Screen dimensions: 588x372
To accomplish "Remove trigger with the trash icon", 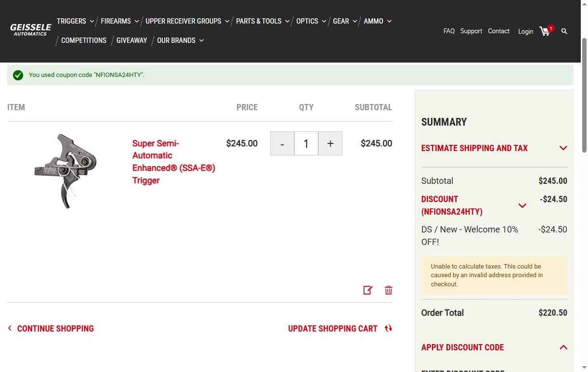I will 389,290.
